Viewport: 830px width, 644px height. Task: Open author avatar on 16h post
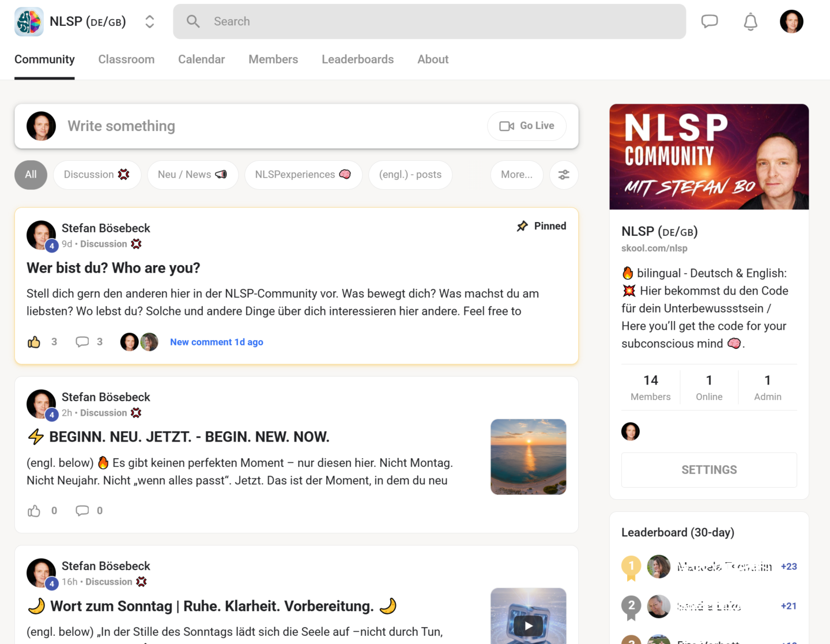click(41, 573)
